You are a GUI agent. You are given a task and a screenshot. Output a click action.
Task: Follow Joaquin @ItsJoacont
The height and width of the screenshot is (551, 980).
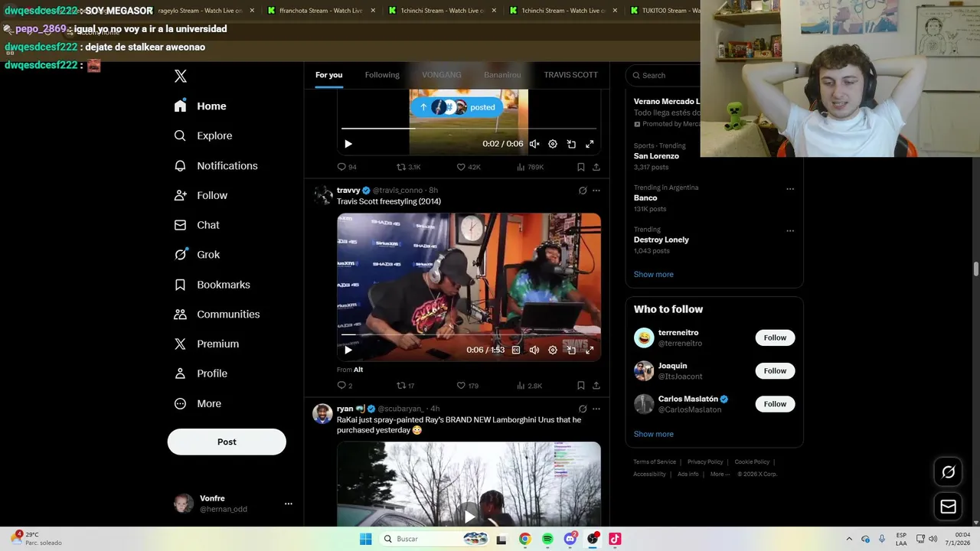(x=775, y=371)
